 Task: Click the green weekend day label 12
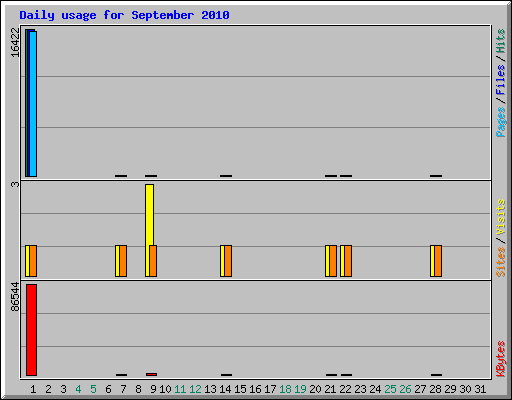[x=195, y=389]
